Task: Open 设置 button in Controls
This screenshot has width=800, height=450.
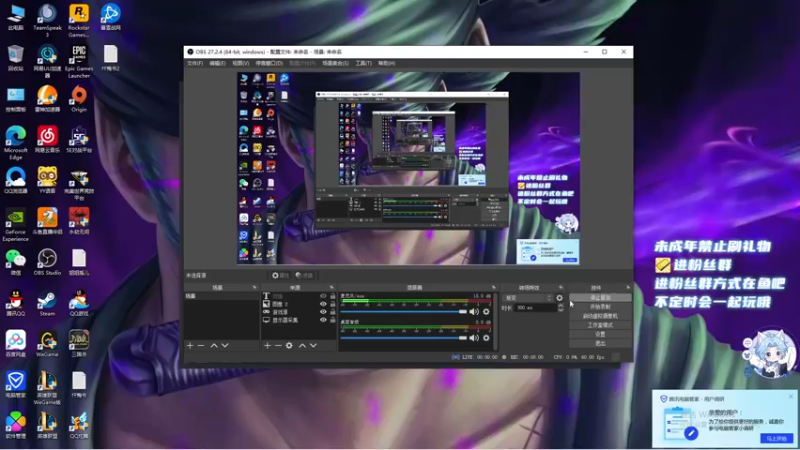Action: point(600,334)
